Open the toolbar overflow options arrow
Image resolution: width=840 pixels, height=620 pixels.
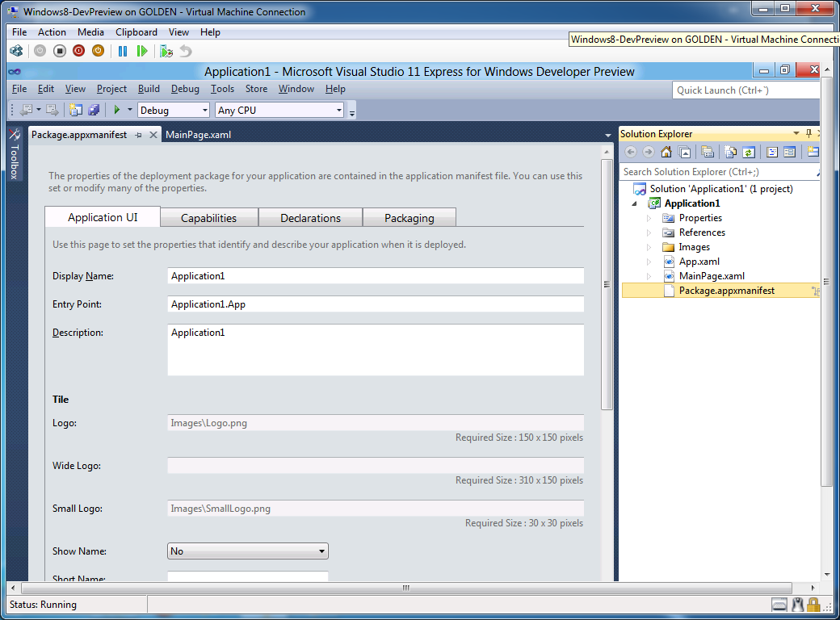(x=352, y=112)
